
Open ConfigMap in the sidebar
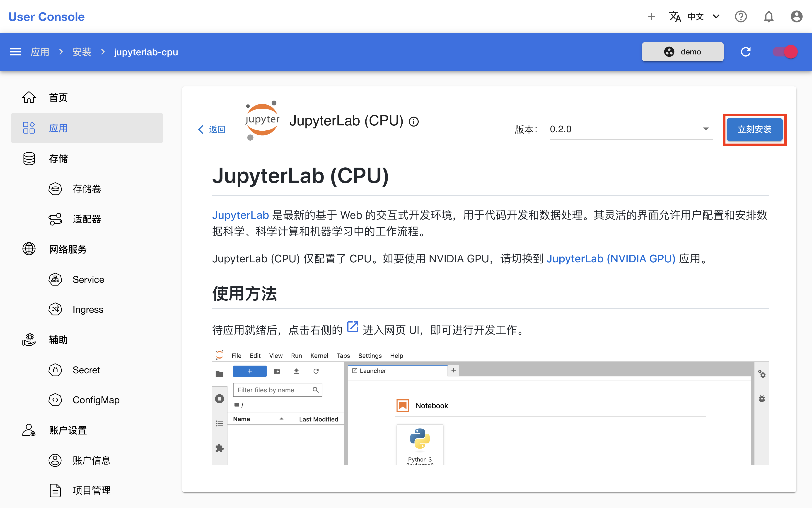96,400
